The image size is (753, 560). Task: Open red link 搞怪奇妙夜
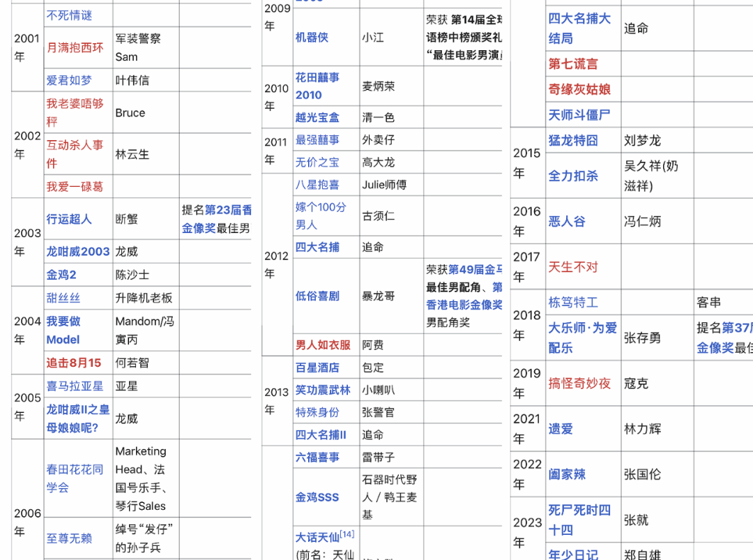(579, 384)
